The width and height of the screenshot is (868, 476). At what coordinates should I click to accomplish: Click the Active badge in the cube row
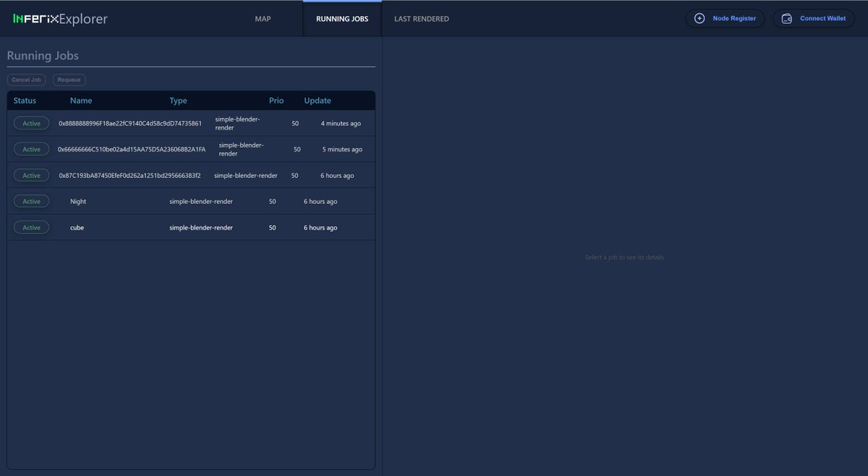point(32,228)
